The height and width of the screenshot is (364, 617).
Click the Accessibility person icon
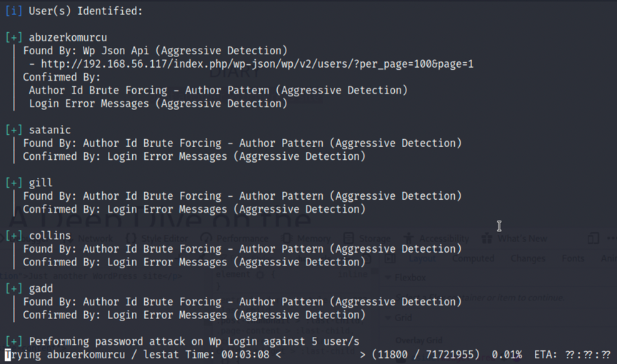[x=409, y=238]
